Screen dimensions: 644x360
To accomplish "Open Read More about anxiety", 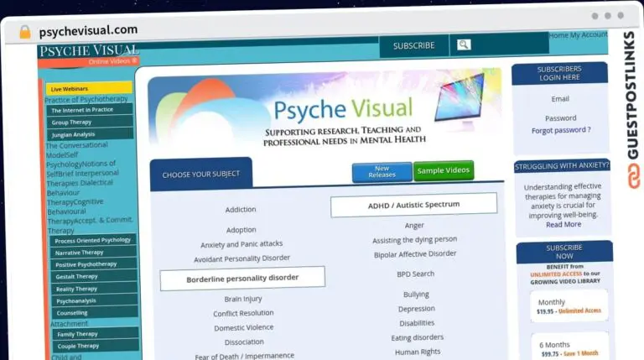I will coord(563,224).
